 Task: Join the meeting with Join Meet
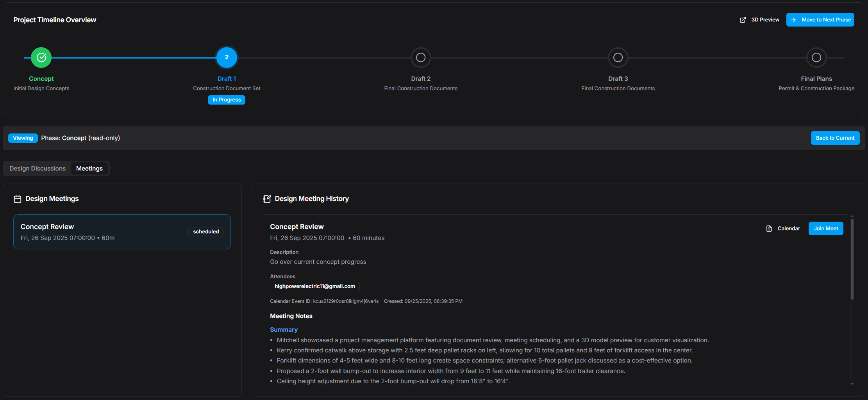826,229
